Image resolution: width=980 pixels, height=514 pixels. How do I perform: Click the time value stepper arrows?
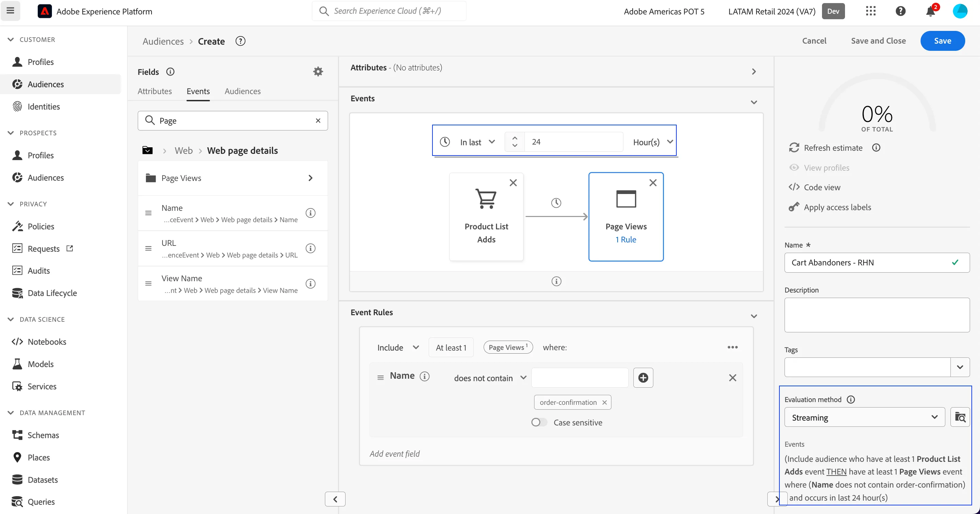click(x=514, y=142)
